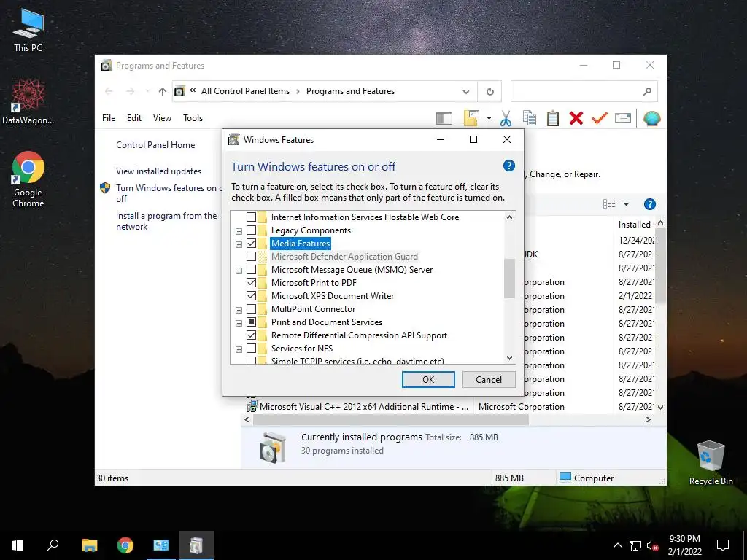Toggle Print and Document Services checkbox
The width and height of the screenshot is (747, 560).
click(251, 322)
